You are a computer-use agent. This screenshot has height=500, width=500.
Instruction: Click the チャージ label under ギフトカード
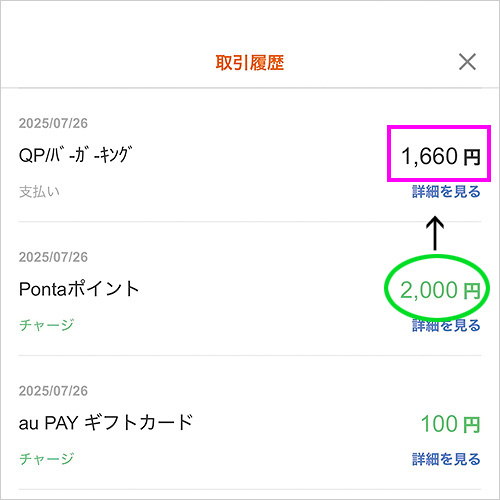[46, 459]
